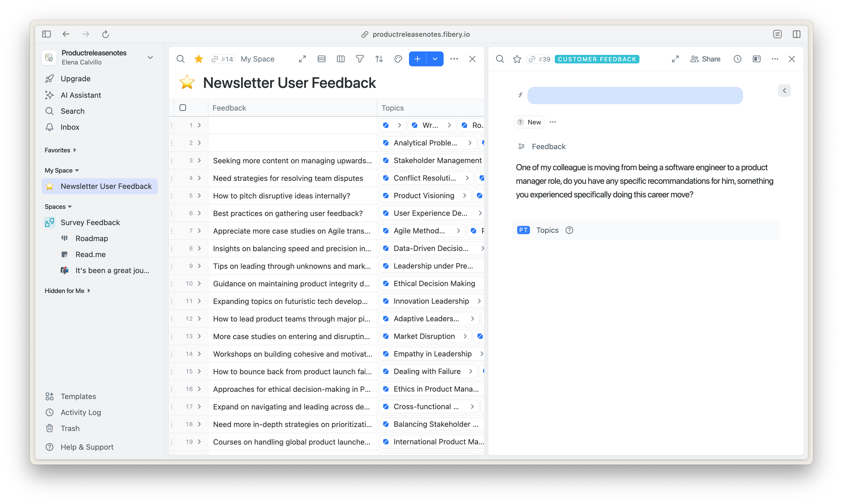This screenshot has width=843, height=504.
Task: Open the Roadmap item in sidebar
Action: (x=91, y=238)
